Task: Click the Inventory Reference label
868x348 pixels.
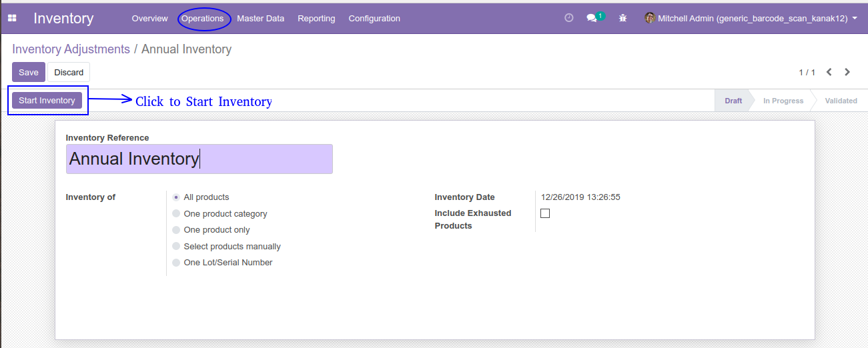Action: (x=107, y=138)
